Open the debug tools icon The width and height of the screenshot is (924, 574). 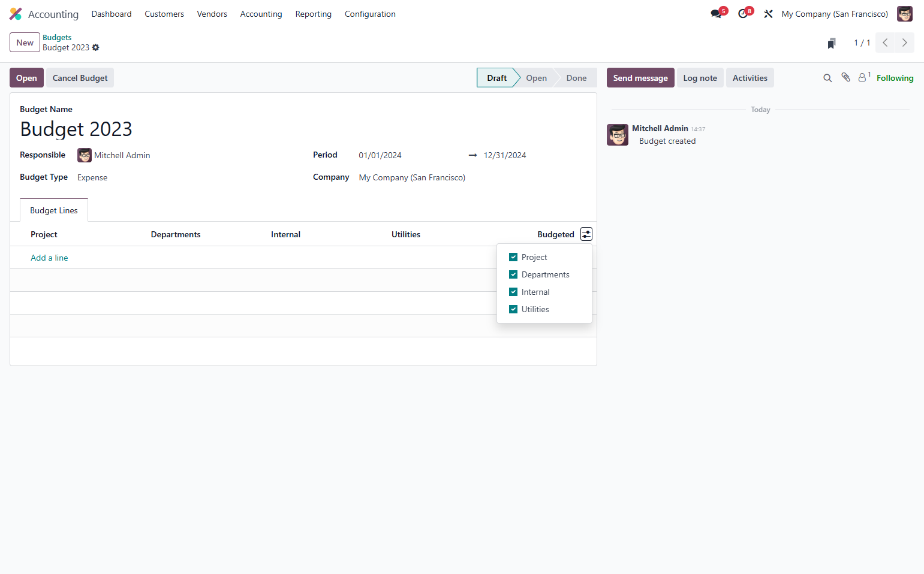click(x=768, y=14)
